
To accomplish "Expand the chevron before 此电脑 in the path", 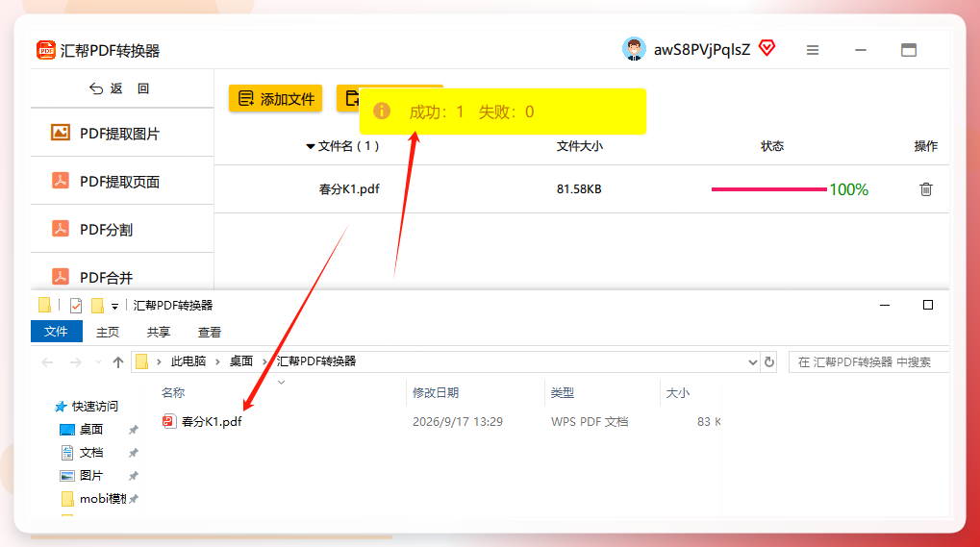I will (x=160, y=361).
